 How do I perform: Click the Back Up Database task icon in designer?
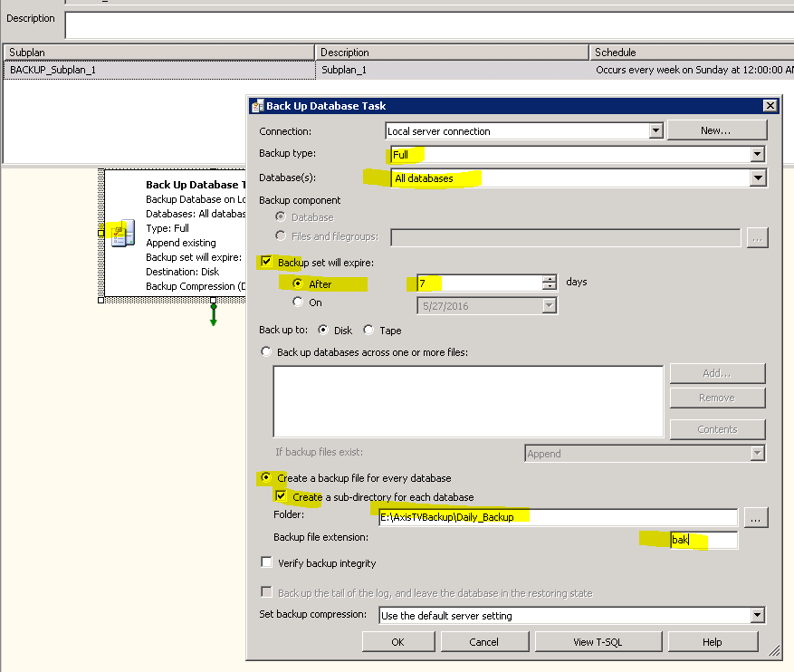pyautogui.click(x=122, y=234)
